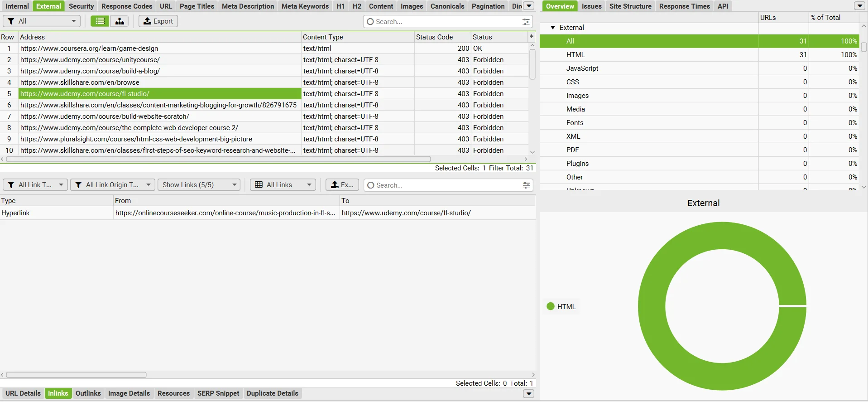Open All Links columns dropdown
The image size is (868, 402).
[283, 185]
